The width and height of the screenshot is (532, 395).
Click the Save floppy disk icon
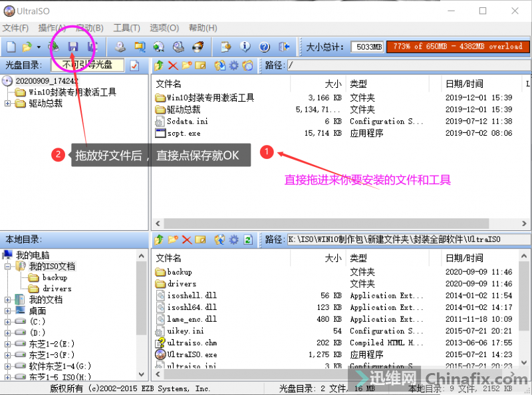(73, 47)
